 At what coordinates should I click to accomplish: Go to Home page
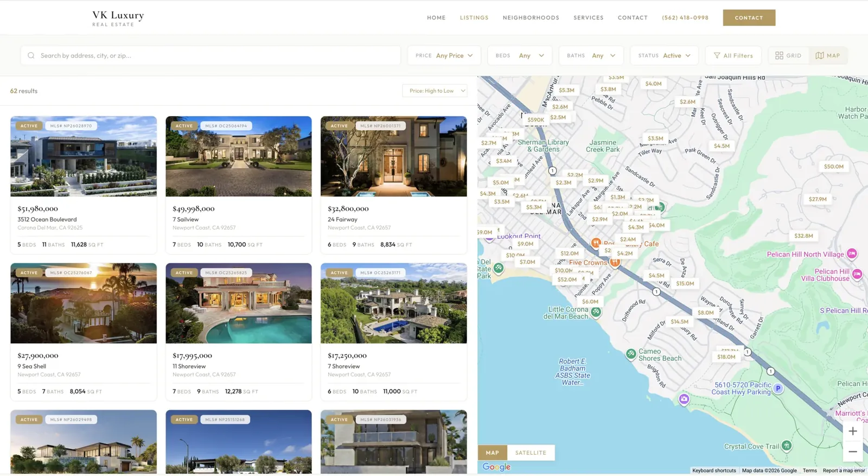click(x=436, y=18)
